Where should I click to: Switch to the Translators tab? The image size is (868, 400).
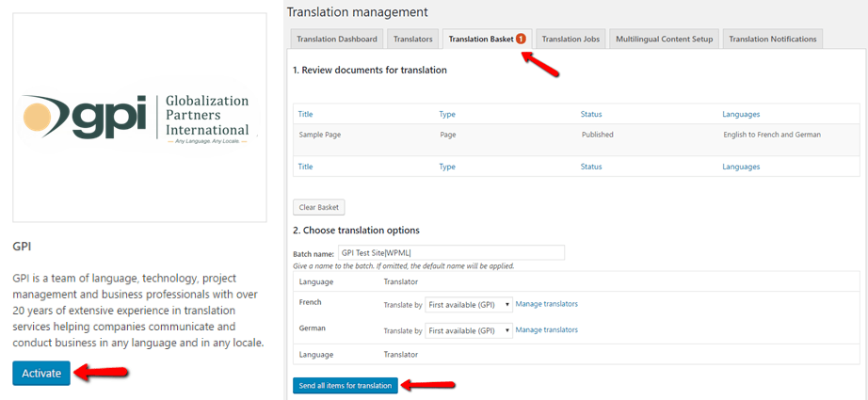pyautogui.click(x=413, y=40)
